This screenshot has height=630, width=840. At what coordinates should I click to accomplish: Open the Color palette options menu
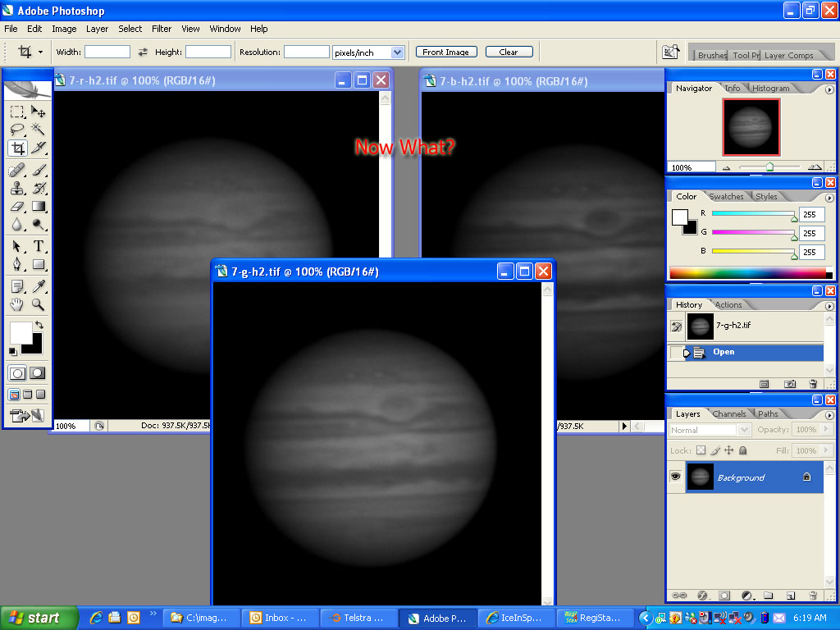(x=829, y=199)
